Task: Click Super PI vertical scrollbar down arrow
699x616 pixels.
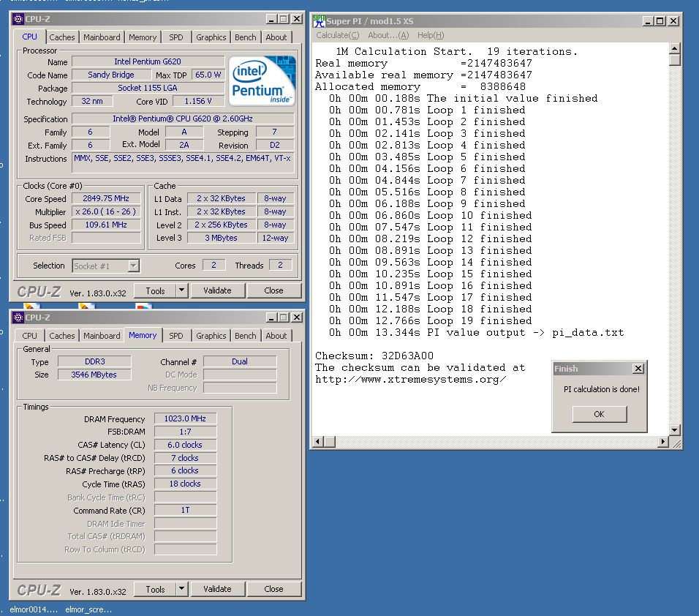Action: [674, 430]
